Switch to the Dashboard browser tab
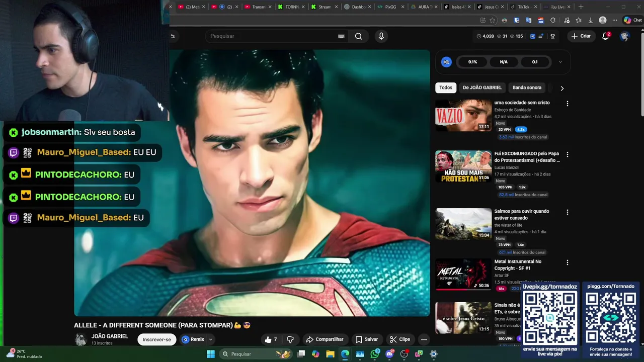The image size is (644, 362). (x=355, y=7)
